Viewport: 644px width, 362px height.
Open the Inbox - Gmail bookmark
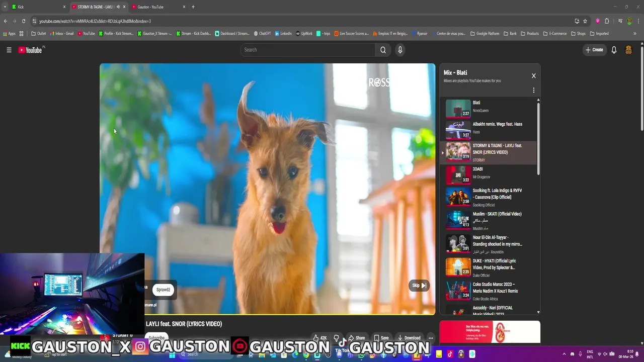62,34
